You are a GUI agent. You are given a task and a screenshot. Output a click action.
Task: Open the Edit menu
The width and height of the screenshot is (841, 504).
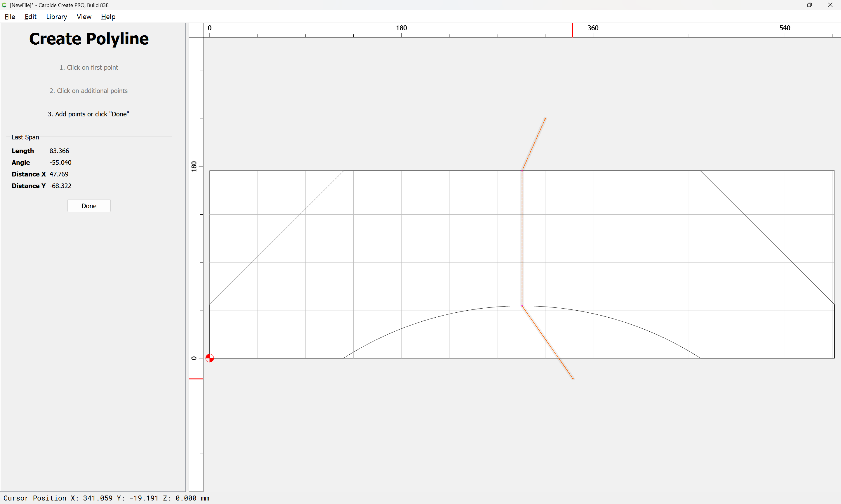click(x=30, y=17)
